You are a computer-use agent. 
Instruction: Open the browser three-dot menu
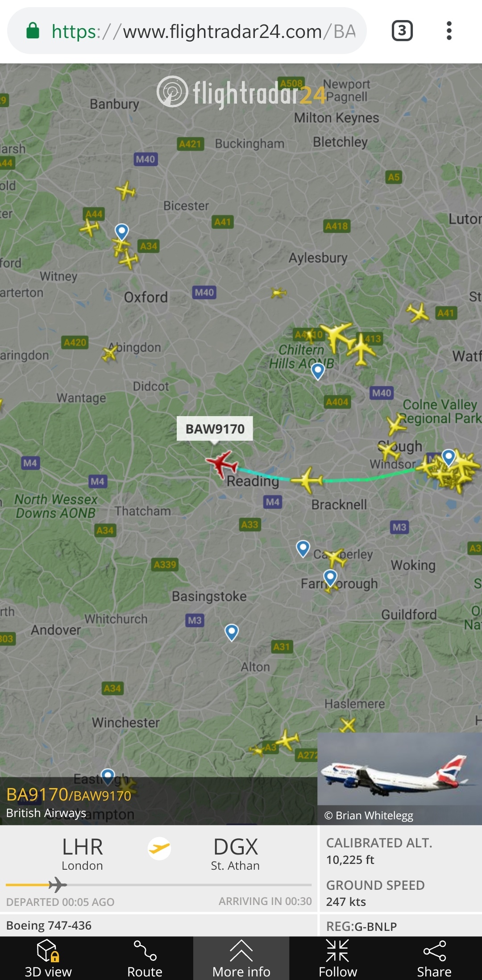coord(449,31)
